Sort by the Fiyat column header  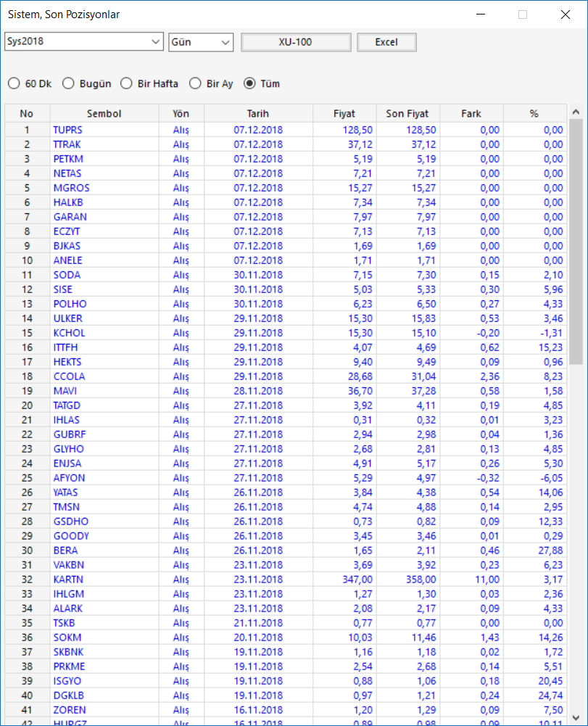tap(344, 113)
